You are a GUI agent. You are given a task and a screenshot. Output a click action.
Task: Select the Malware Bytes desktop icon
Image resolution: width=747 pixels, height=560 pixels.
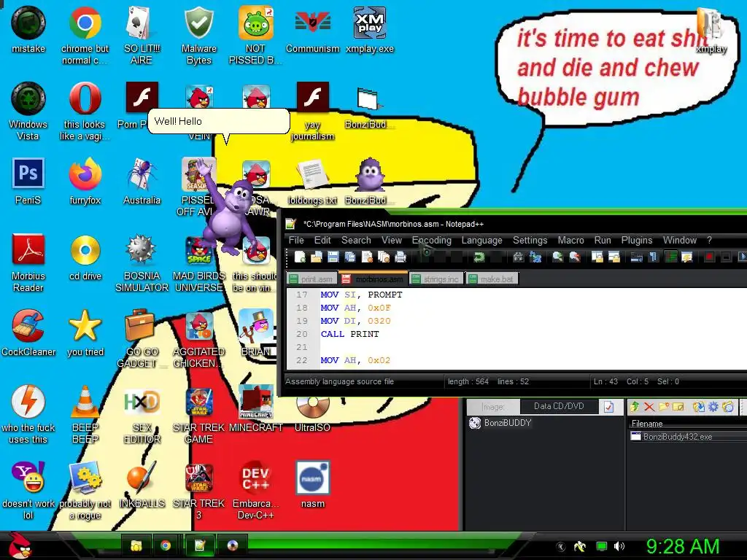[199, 36]
